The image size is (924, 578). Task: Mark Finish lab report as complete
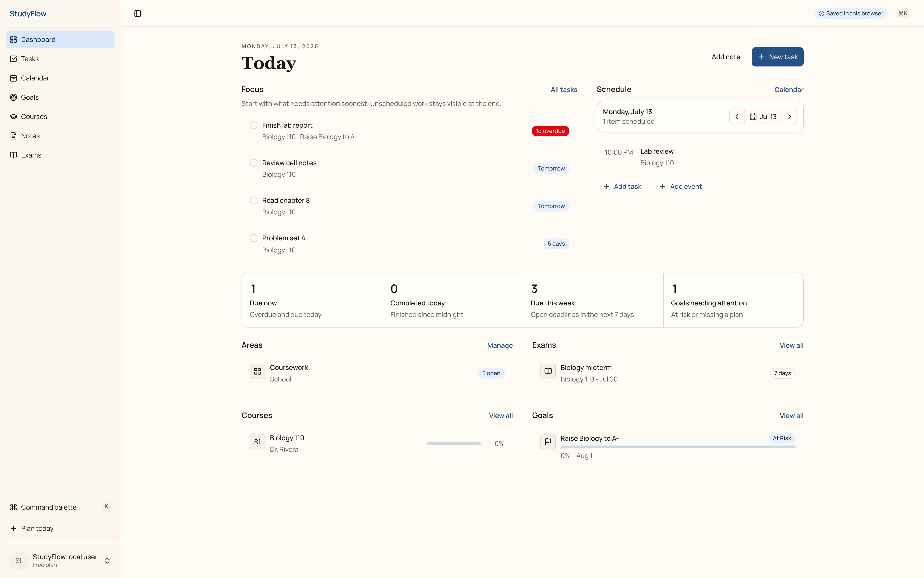click(x=254, y=125)
